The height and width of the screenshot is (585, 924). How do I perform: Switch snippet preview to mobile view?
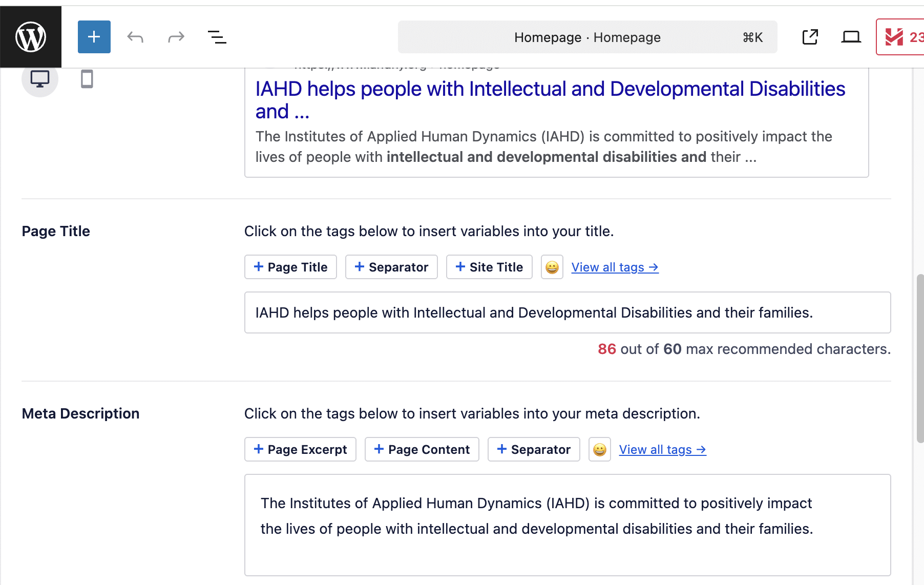click(87, 78)
